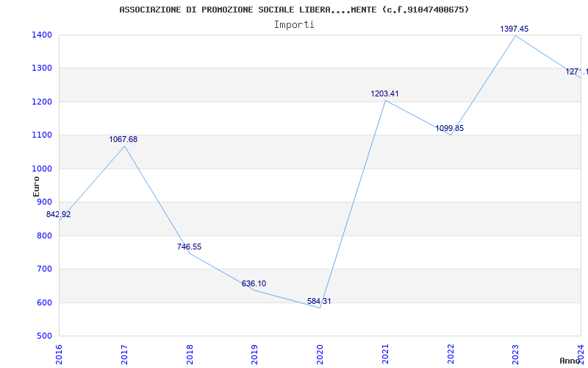This screenshot has height=368, width=588.
Task: Click the 2023 x-axis year label
Action: (516, 355)
